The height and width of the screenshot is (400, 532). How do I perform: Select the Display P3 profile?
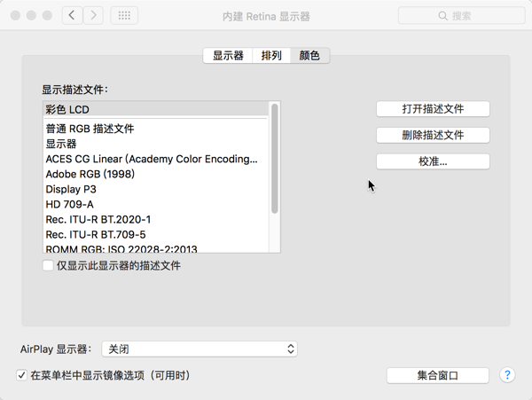coord(71,189)
